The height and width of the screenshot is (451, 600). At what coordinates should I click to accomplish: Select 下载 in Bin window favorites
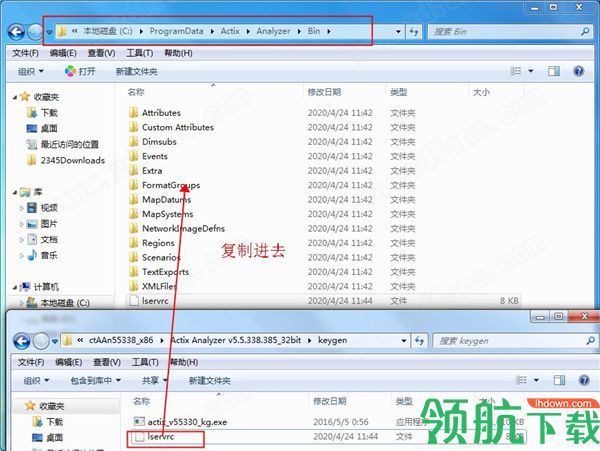(x=42, y=113)
